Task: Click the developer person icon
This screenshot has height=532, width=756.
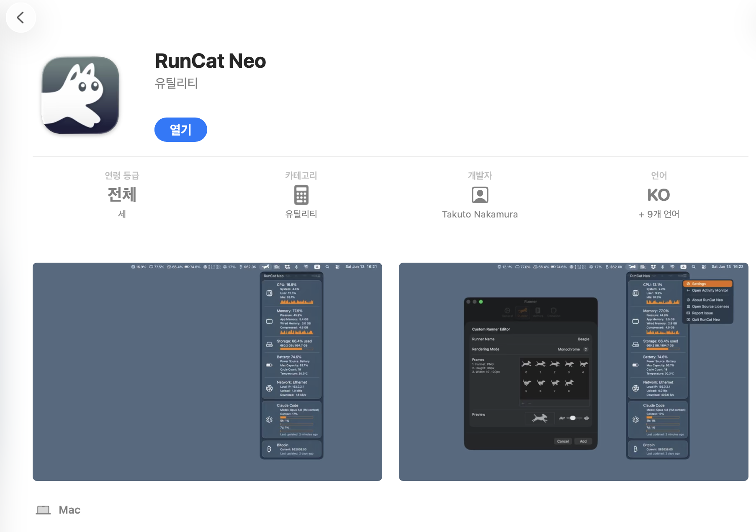Action: pos(480,195)
